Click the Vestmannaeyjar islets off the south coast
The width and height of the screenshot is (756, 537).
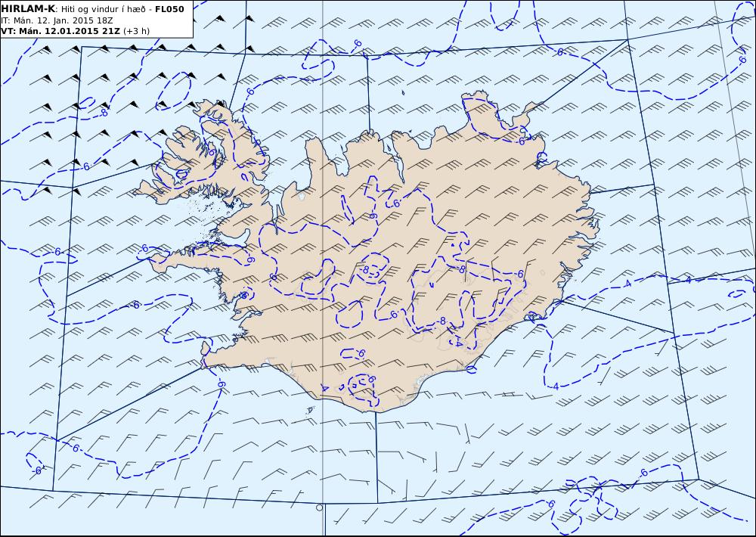coord(311,410)
